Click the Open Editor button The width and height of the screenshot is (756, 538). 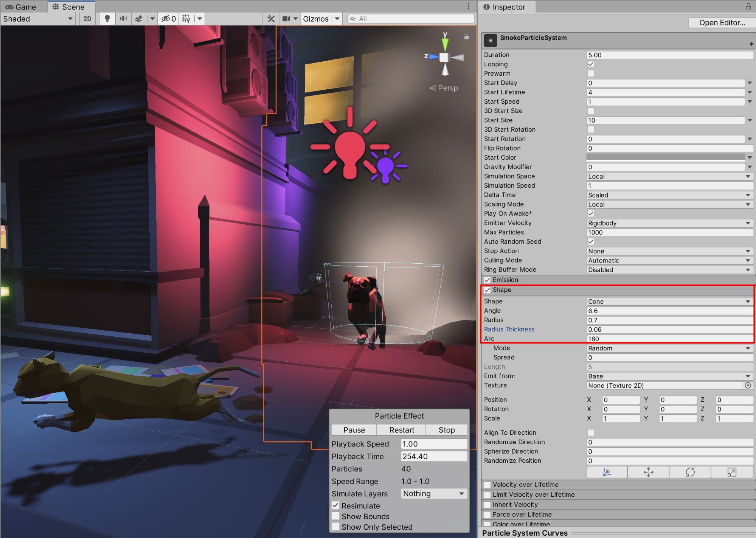tap(722, 22)
